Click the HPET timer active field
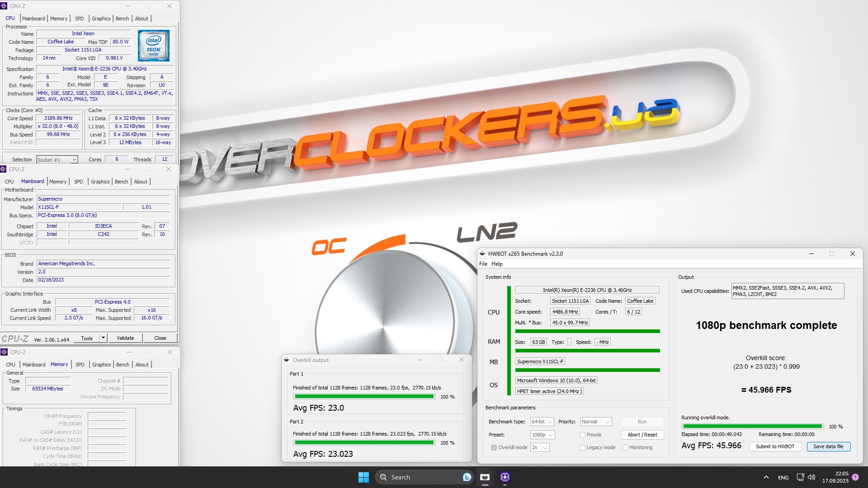 549,391
